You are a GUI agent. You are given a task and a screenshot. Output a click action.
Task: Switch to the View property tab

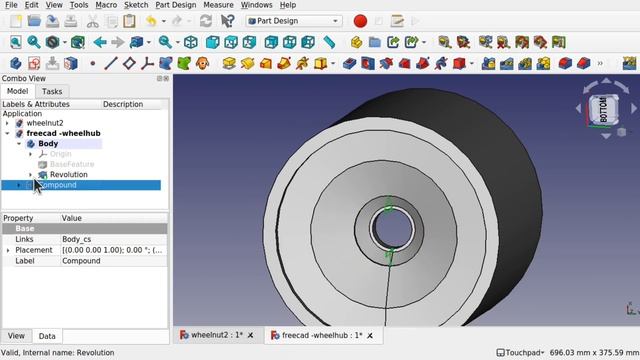(x=16, y=336)
